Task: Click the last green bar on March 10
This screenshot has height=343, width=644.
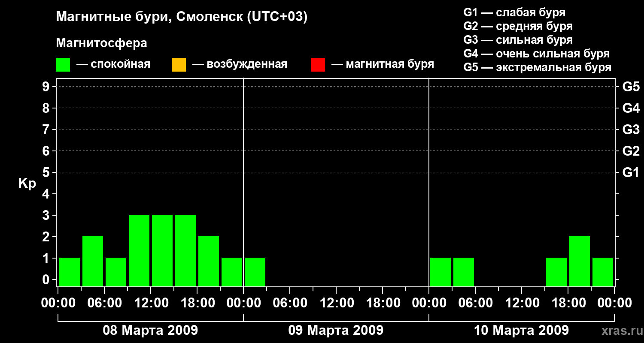Action: [603, 272]
